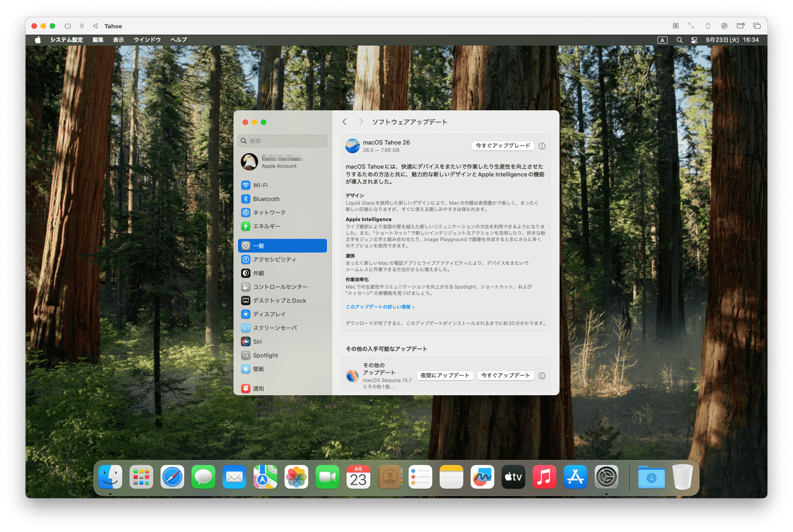Open Siri settings in sidebar

(282, 341)
